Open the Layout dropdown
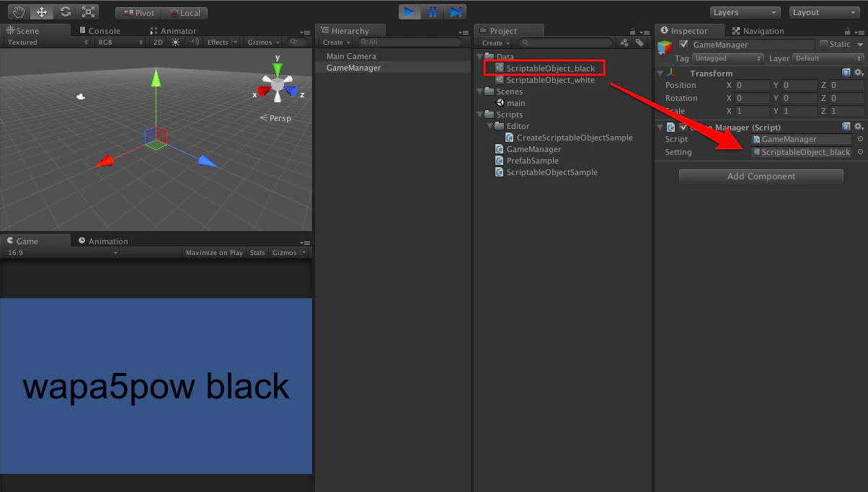Screen dimensions: 868x492 click(824, 12)
